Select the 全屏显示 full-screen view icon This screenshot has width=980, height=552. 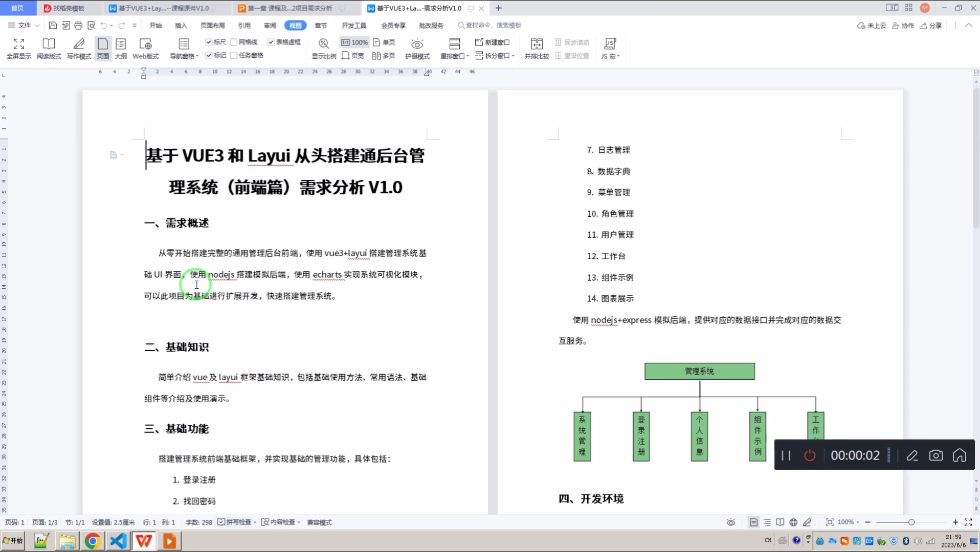18,49
